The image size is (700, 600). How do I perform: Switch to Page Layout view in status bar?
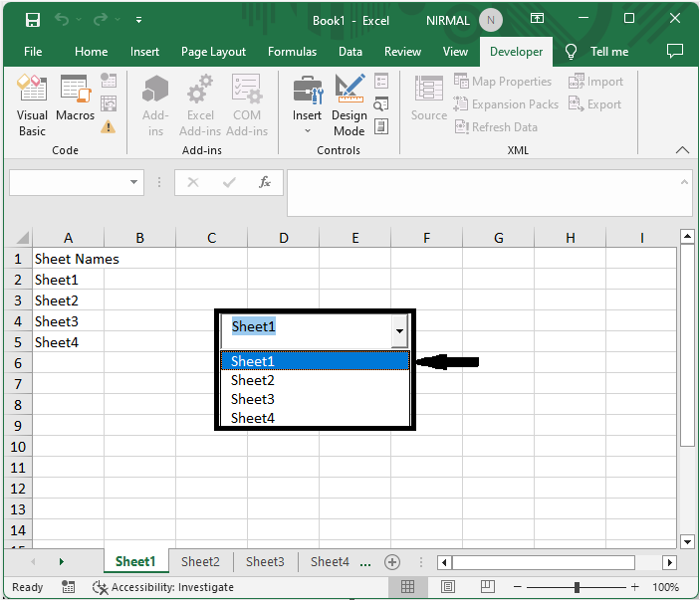(448, 587)
